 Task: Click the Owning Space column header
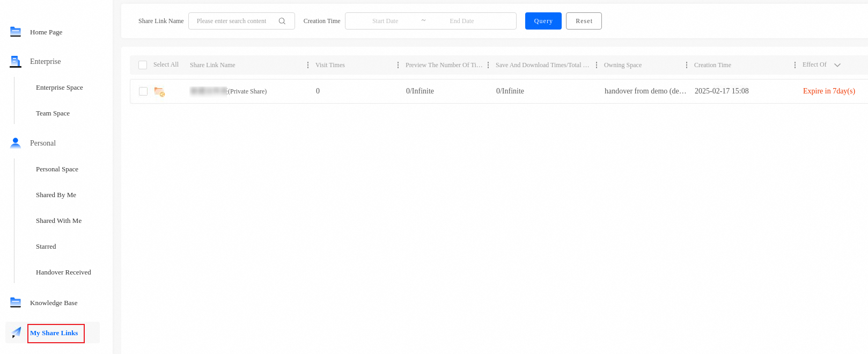[x=623, y=65]
